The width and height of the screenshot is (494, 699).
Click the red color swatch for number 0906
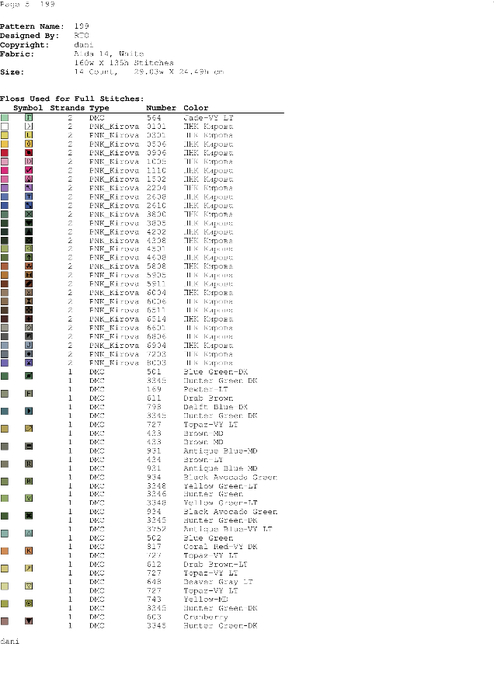[4, 153]
